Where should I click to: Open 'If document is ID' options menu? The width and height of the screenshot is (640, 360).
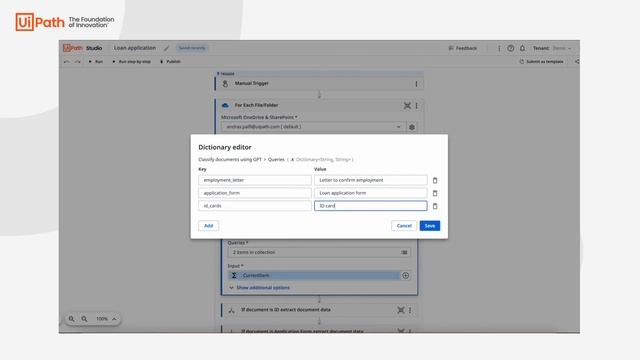pyautogui.click(x=410, y=310)
